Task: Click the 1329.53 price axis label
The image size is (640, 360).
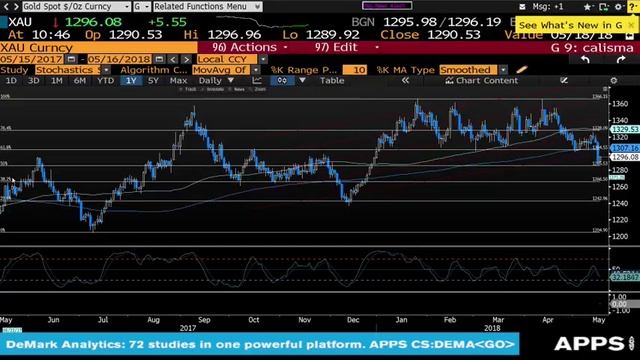Action: click(x=624, y=129)
